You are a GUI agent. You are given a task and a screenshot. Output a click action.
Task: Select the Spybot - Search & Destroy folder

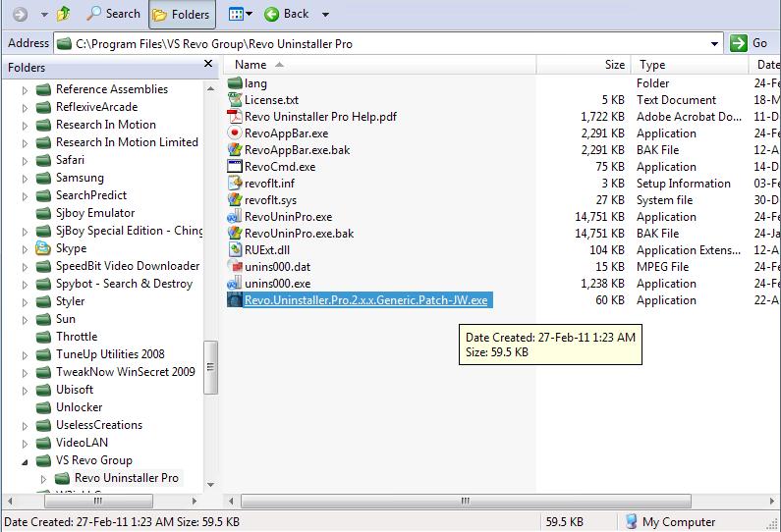coord(124,284)
